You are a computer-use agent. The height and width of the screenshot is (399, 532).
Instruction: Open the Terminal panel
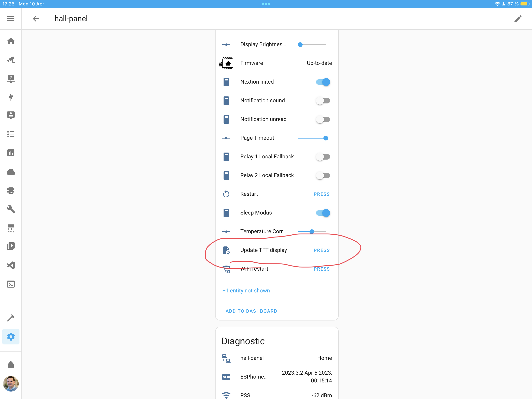[11, 284]
